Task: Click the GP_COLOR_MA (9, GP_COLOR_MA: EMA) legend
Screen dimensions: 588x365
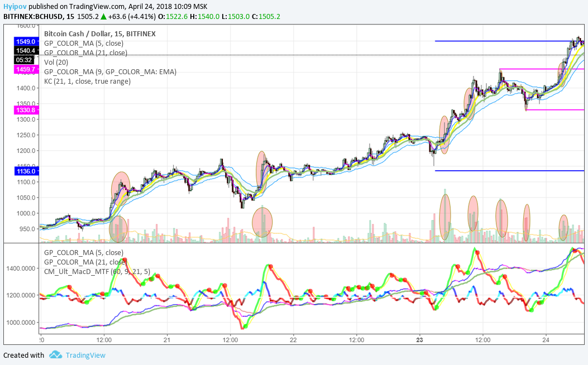Action: [x=110, y=71]
